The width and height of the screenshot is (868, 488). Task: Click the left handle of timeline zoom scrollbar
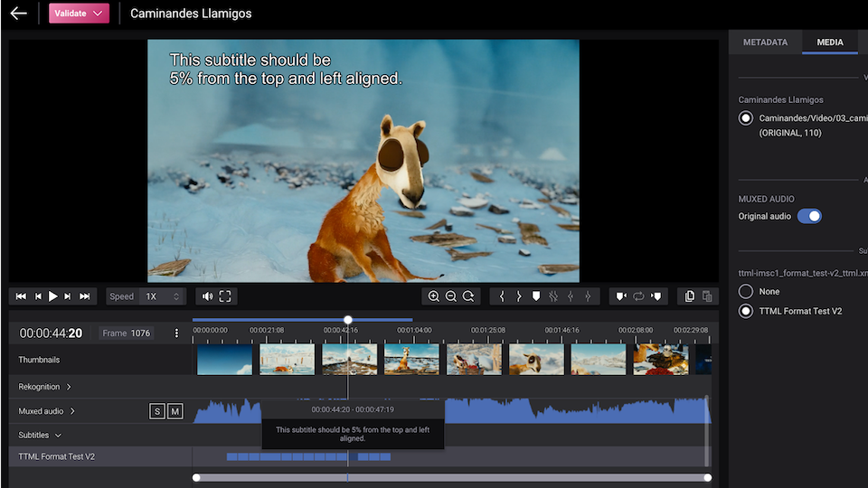tap(196, 477)
